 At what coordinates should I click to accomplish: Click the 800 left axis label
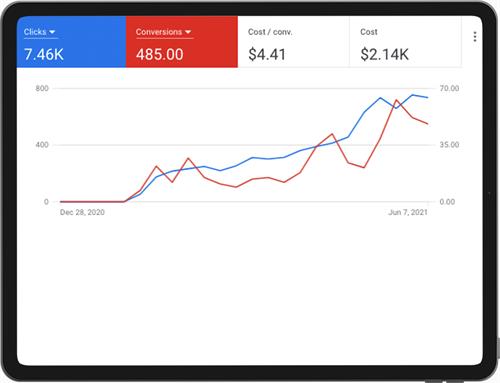pyautogui.click(x=42, y=88)
